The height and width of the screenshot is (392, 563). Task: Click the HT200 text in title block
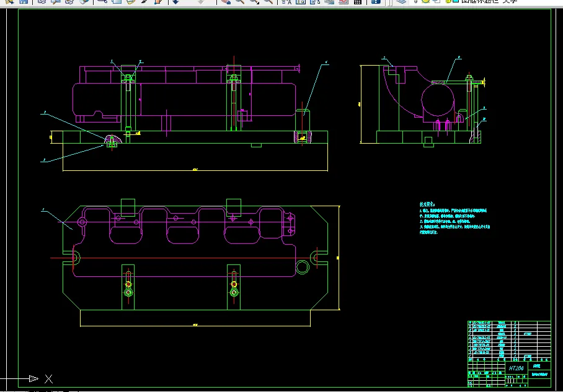coord(516,368)
